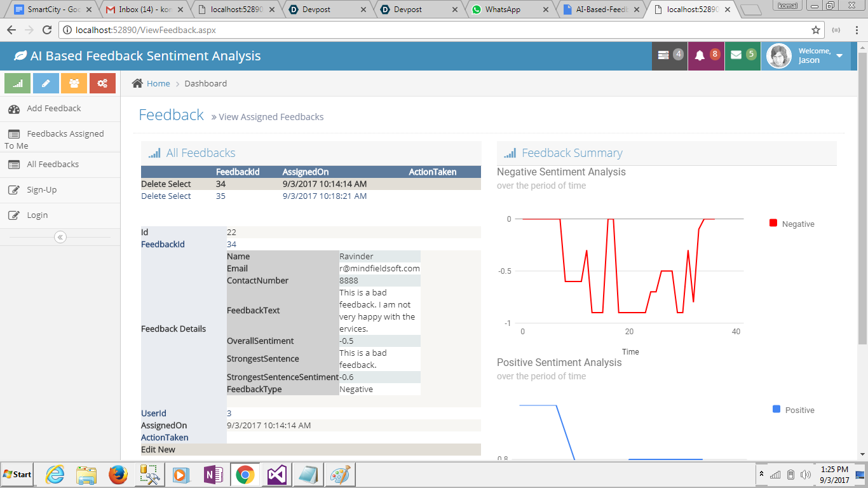Click the leaf logo in header
This screenshot has width=868, height=488.
click(x=20, y=56)
